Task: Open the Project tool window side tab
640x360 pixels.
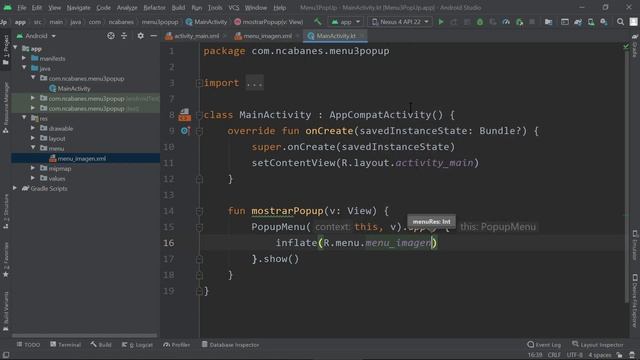Action: pos(5,50)
